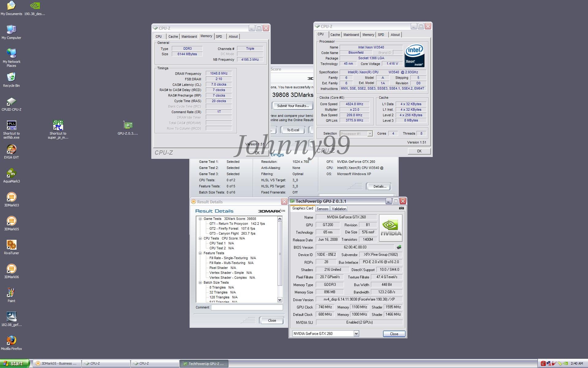588x368 pixels.
Task: Click in the Comment input field
Action: pyautogui.click(x=247, y=307)
